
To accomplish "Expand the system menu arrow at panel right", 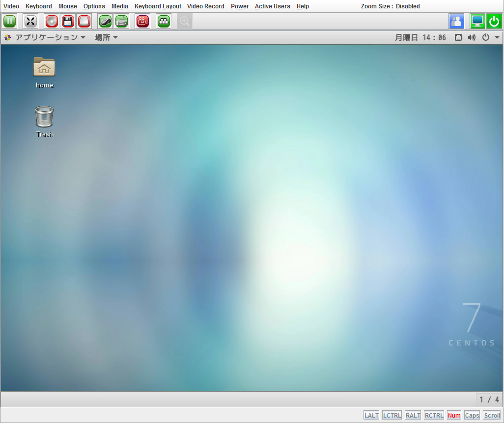I will pos(497,38).
